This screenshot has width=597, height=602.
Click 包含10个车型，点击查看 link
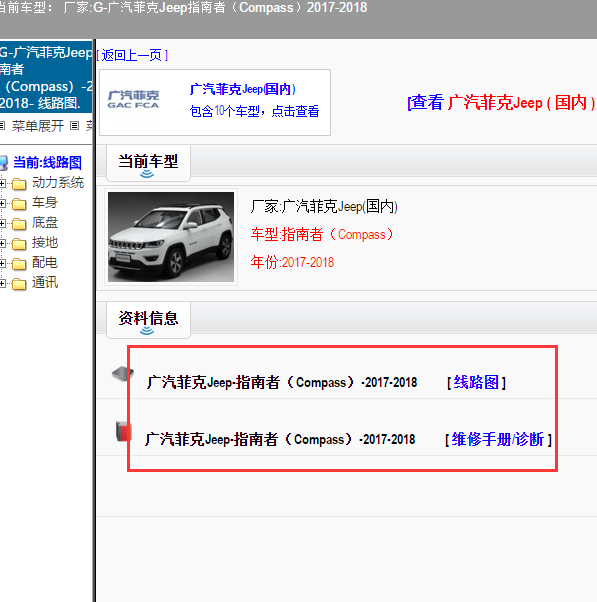(x=254, y=111)
